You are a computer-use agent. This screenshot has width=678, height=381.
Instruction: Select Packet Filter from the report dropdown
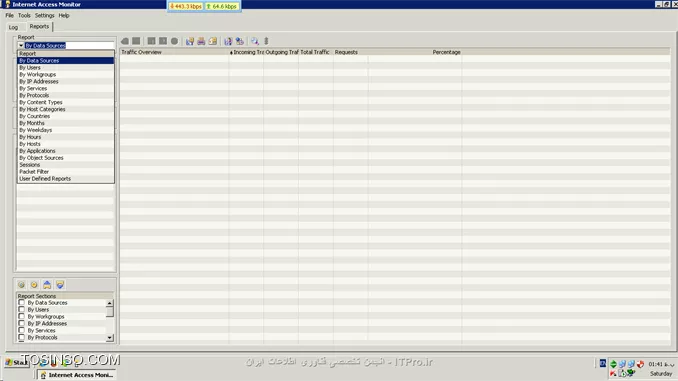(66, 171)
